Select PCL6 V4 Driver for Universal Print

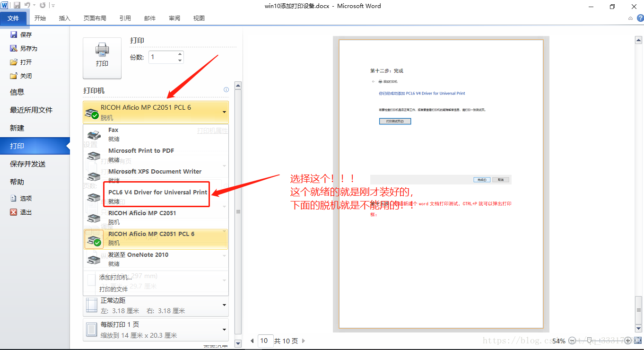point(156,197)
